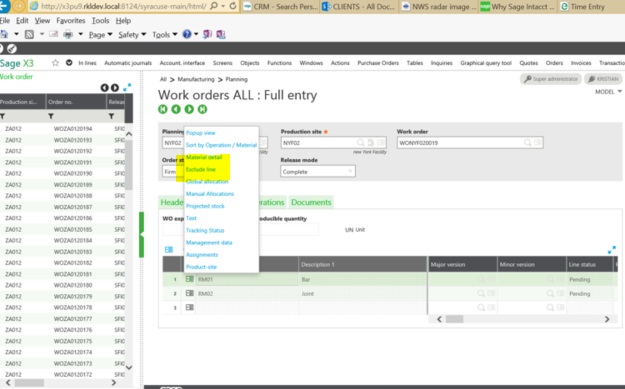Viewport: 625px width, 389px height.
Task: Choose Sort by Operation / Material
Action: (221, 145)
